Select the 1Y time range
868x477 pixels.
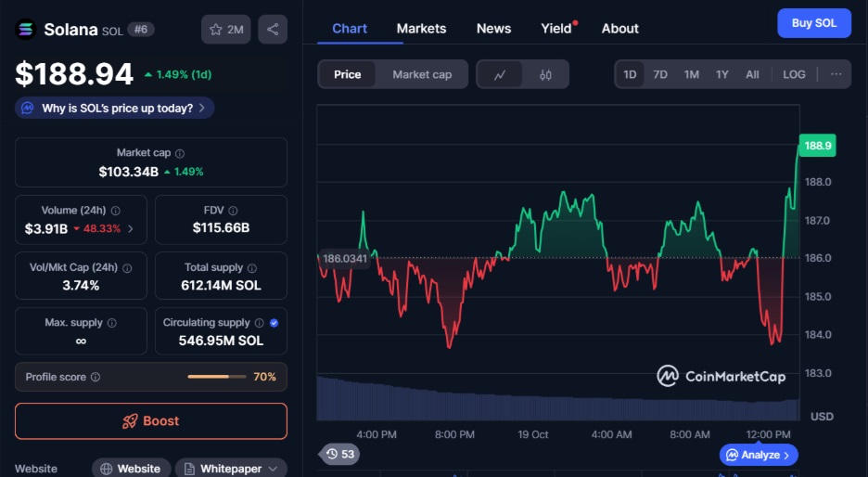721,74
